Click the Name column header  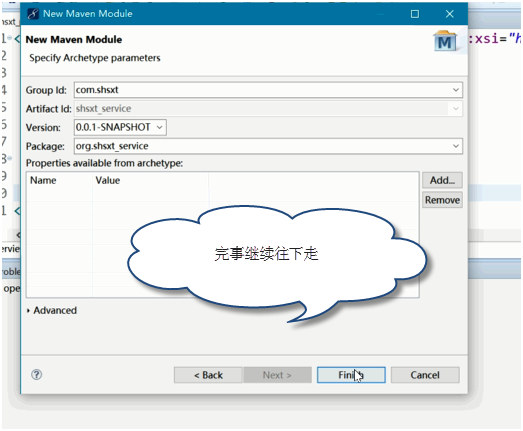pos(43,180)
